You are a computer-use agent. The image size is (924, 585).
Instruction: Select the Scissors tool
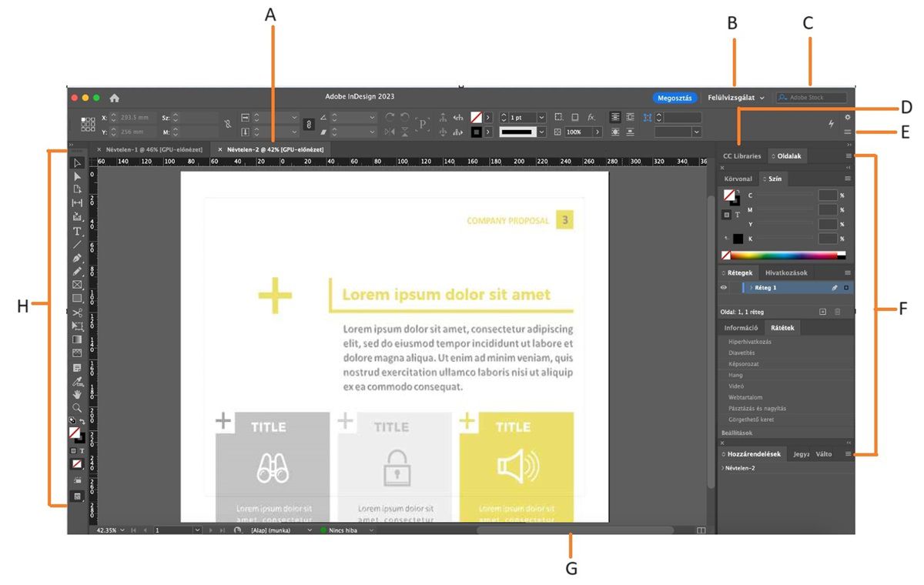click(x=77, y=313)
